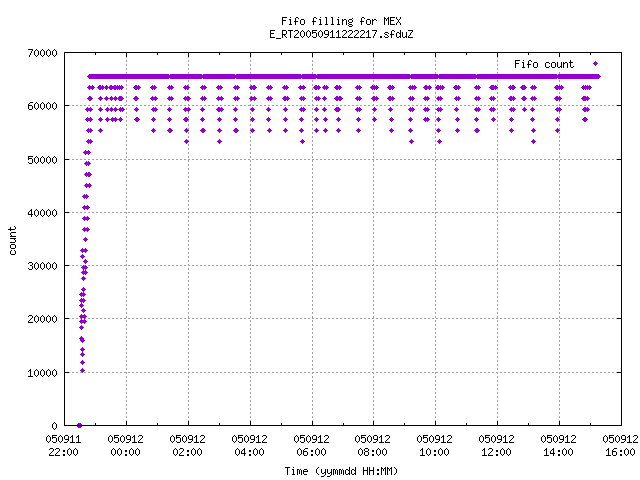Click the y-axis tick value 30000
This screenshot has width=640, height=480.
pos(42,266)
